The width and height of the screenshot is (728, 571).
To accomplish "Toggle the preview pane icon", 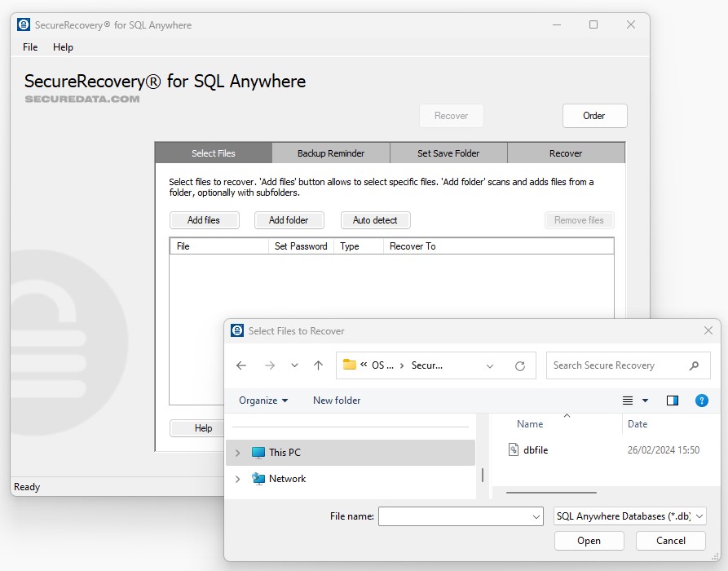I will [673, 401].
